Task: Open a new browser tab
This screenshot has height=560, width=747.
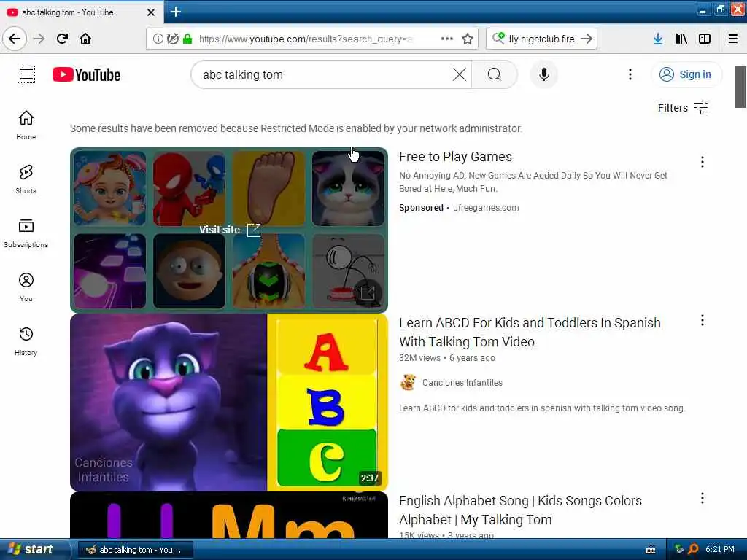Action: 176,12
